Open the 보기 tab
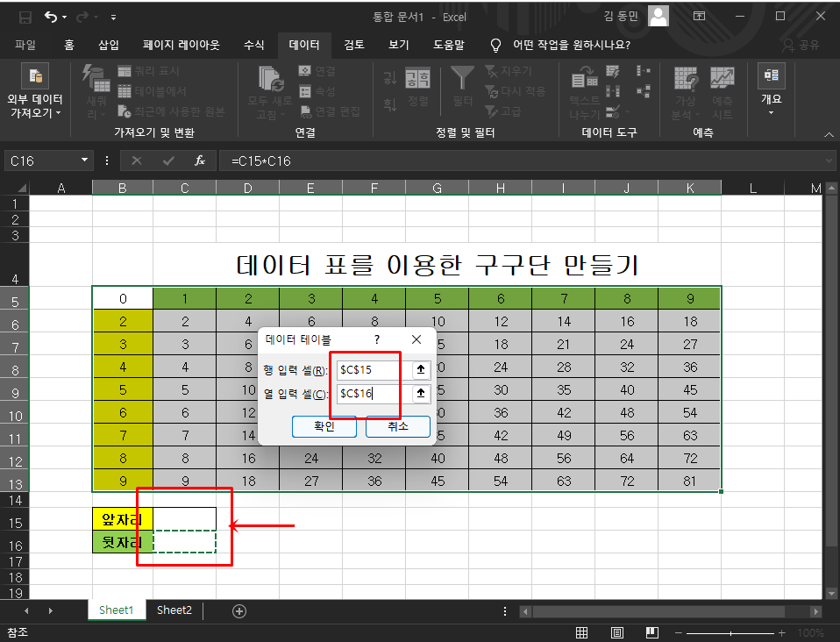840x642 pixels. tap(399, 45)
